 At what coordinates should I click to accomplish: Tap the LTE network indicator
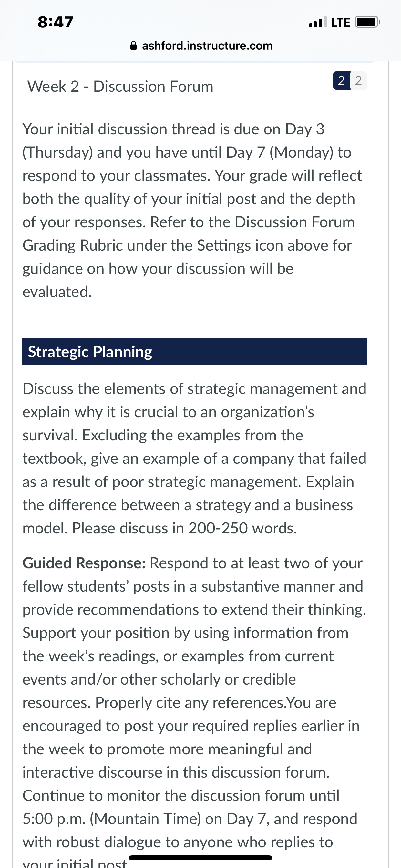click(341, 22)
